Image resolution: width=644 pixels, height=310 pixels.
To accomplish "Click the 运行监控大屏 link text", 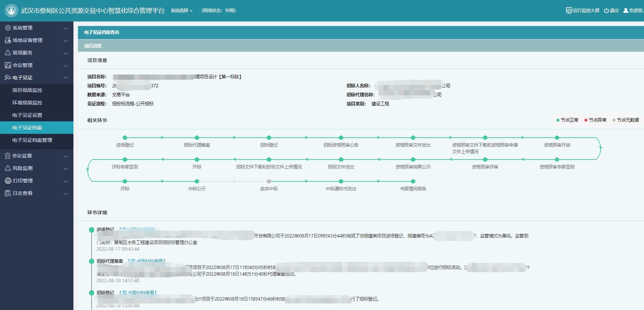I will (x=586, y=10).
